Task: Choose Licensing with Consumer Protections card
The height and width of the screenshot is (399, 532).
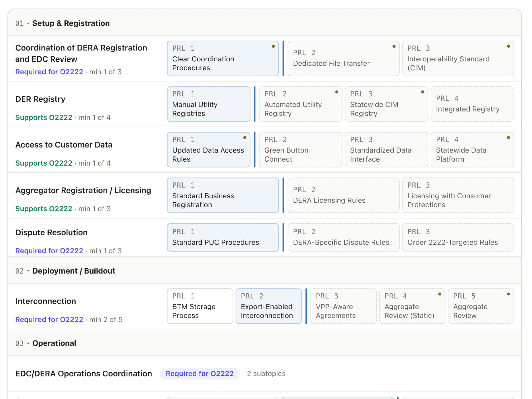Action: coord(458,195)
